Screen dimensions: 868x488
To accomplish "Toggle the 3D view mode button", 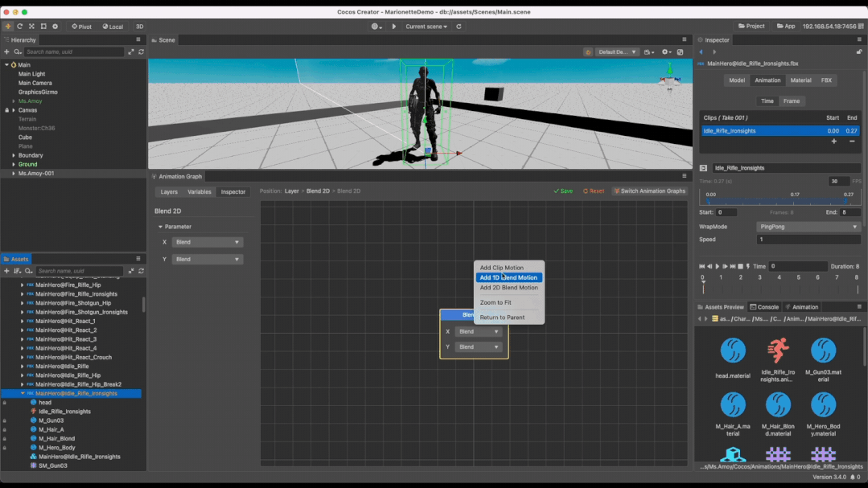I will tap(139, 26).
